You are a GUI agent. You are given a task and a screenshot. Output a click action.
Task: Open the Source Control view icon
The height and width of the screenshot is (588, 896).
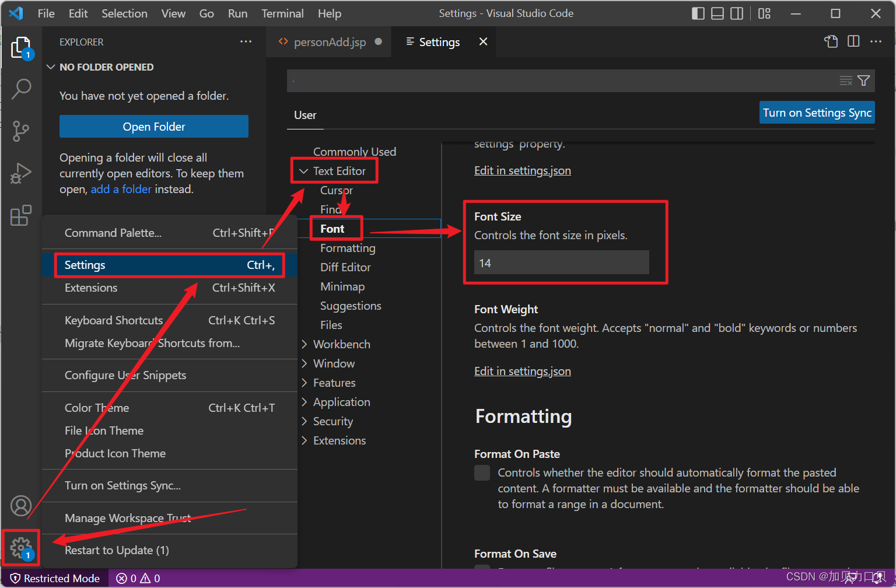21,131
